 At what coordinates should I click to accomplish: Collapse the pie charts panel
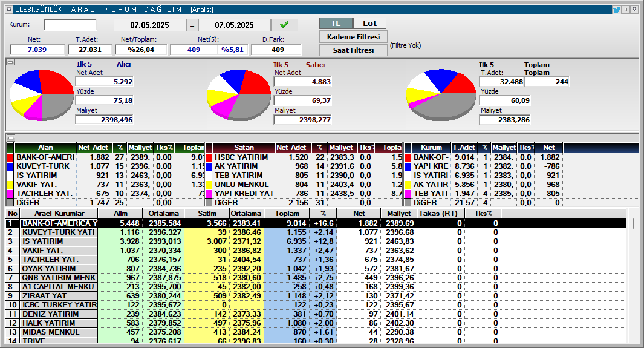click(x=11, y=62)
